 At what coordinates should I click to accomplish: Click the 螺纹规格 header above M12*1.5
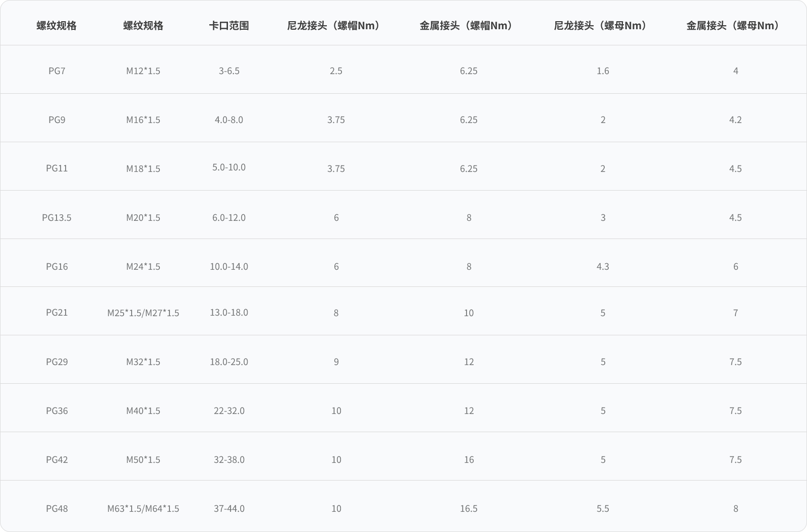143,26
